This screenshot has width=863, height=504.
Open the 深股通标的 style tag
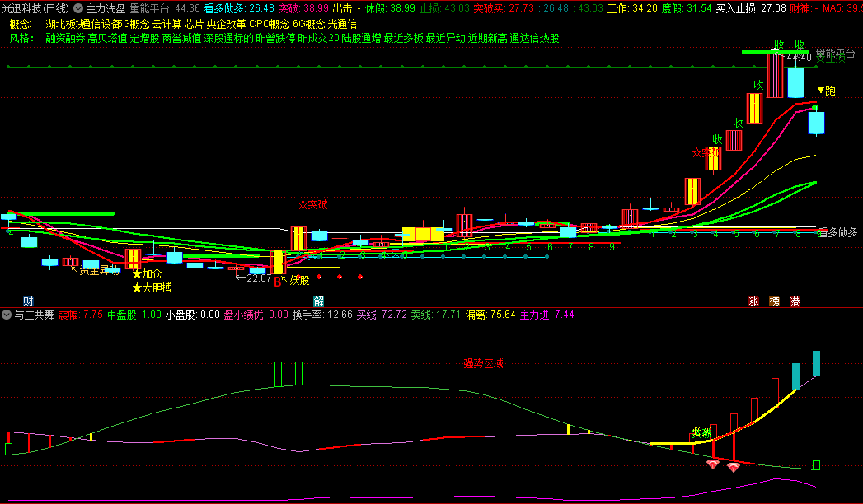(228, 38)
